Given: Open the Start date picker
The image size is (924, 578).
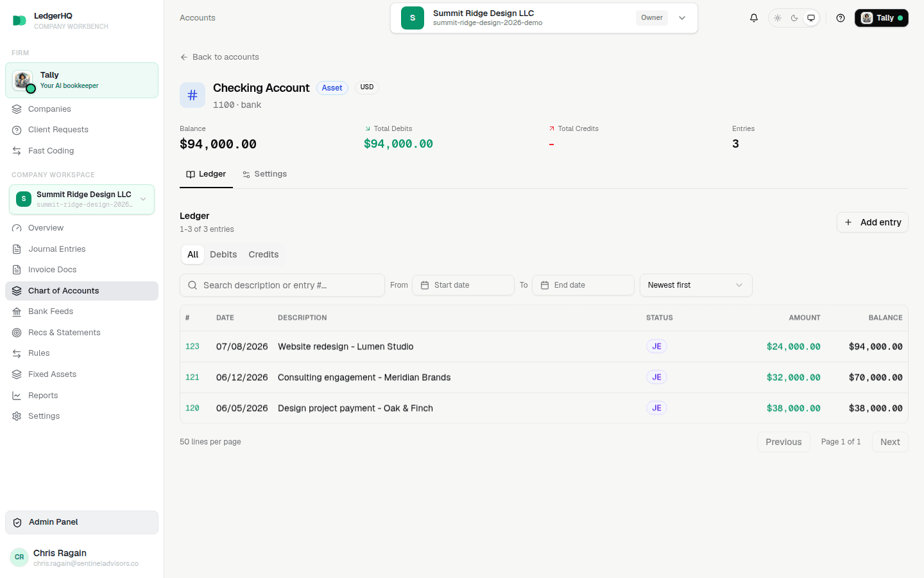Looking at the screenshot, I should (463, 285).
